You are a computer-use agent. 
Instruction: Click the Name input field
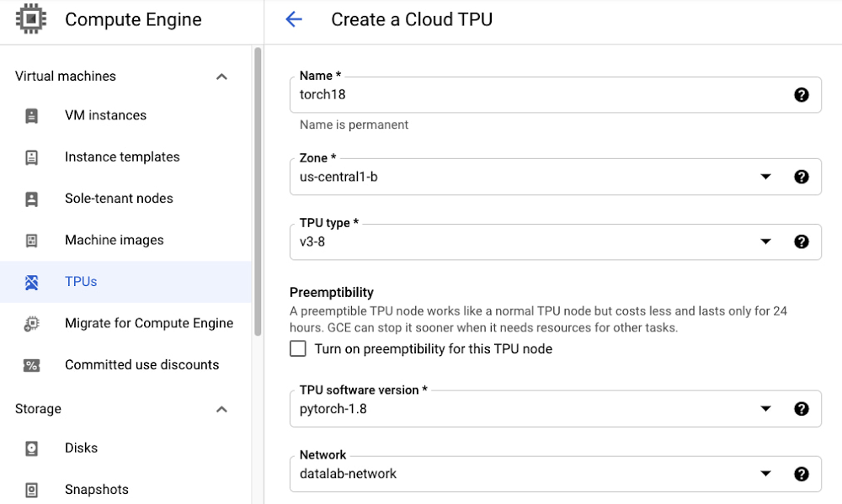(539, 95)
